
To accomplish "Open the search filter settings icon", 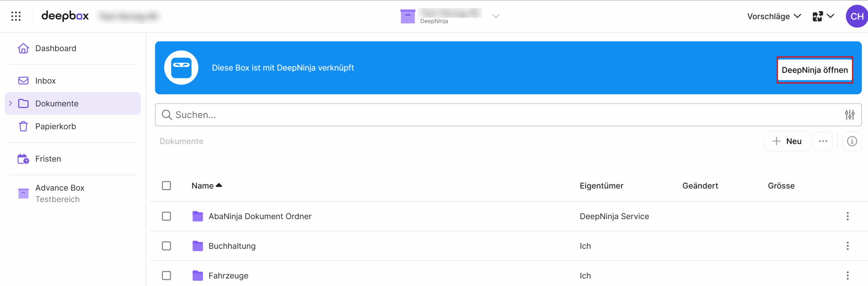I will pyautogui.click(x=850, y=115).
